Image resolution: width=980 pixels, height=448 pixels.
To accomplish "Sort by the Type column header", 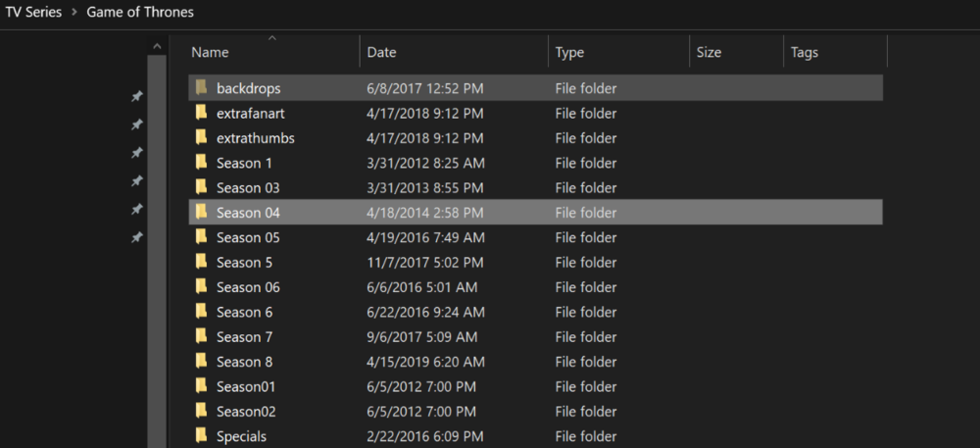I will (x=569, y=52).
